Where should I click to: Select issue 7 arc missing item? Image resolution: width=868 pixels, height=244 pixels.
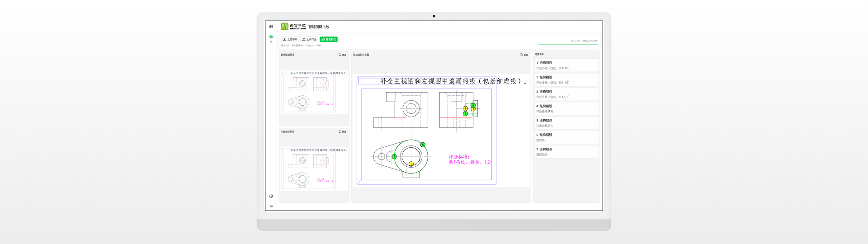coord(566,152)
